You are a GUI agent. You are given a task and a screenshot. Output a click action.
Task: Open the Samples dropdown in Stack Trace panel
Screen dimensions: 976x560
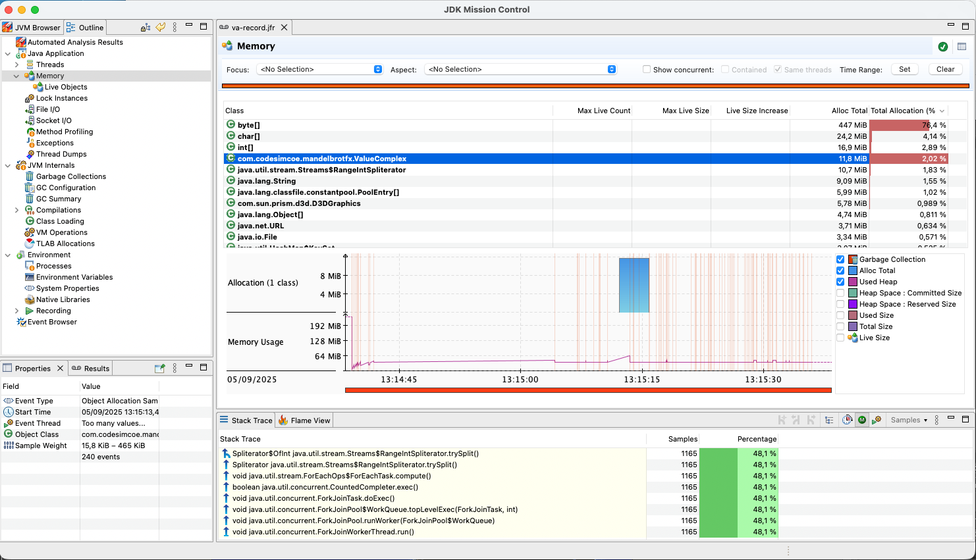pos(909,419)
